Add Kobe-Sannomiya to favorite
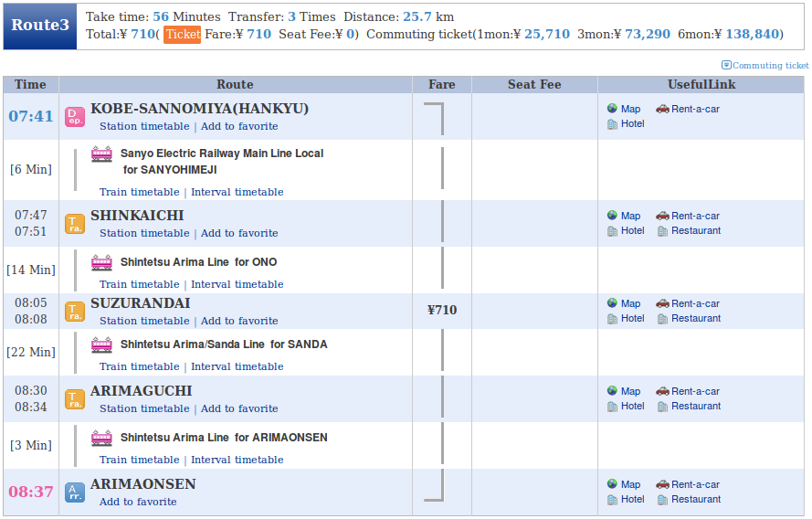Image resolution: width=812 pixels, height=519 pixels. 239,126
